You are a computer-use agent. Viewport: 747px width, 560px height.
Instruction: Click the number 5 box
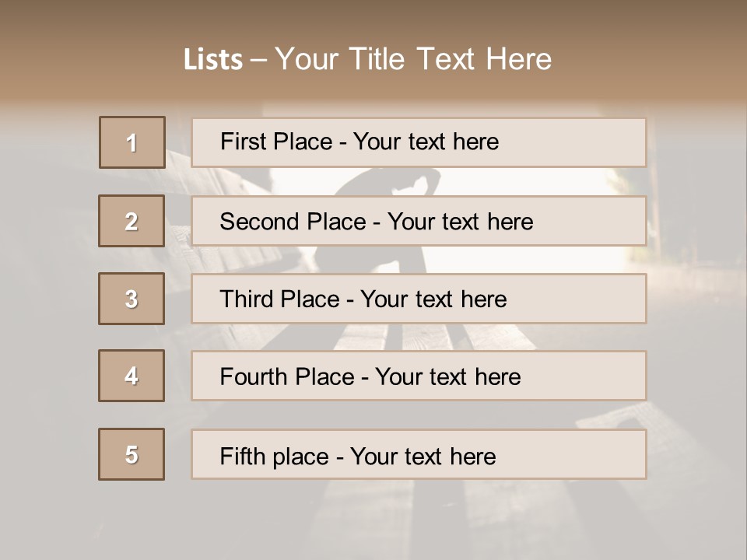pyautogui.click(x=132, y=454)
